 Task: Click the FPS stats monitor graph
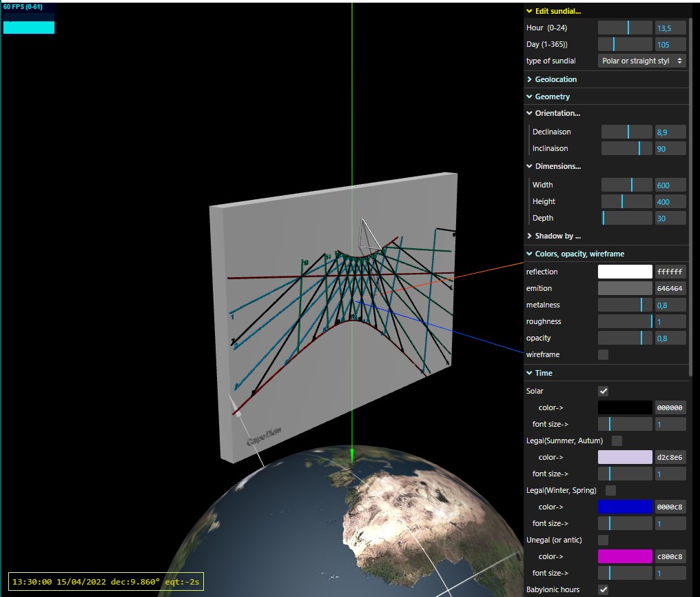pyautogui.click(x=28, y=19)
